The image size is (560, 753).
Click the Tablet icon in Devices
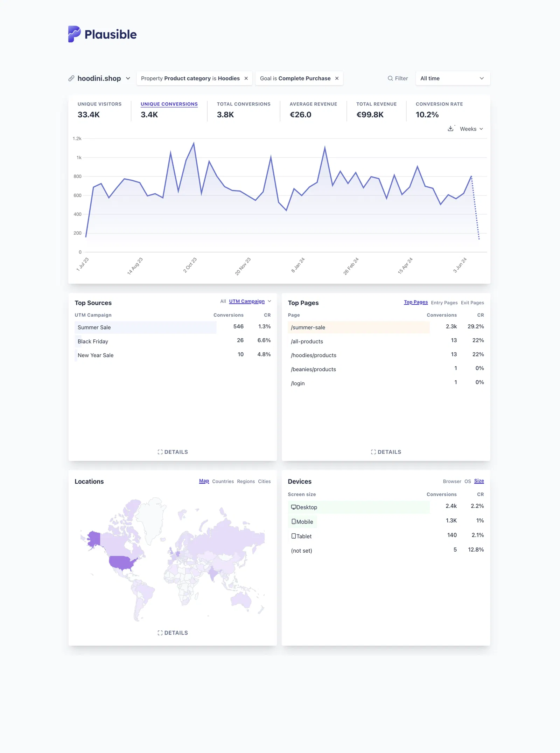tap(293, 536)
